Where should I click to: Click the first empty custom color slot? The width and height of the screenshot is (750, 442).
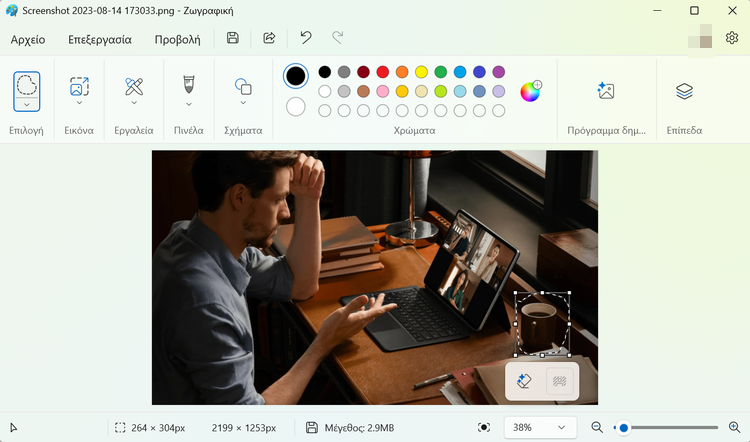click(324, 110)
